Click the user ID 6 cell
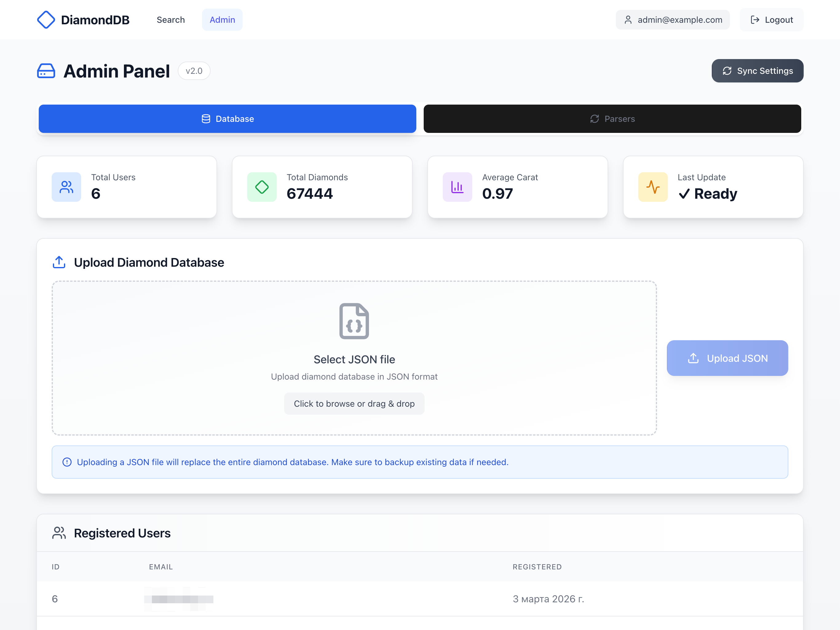840x630 pixels. point(55,599)
